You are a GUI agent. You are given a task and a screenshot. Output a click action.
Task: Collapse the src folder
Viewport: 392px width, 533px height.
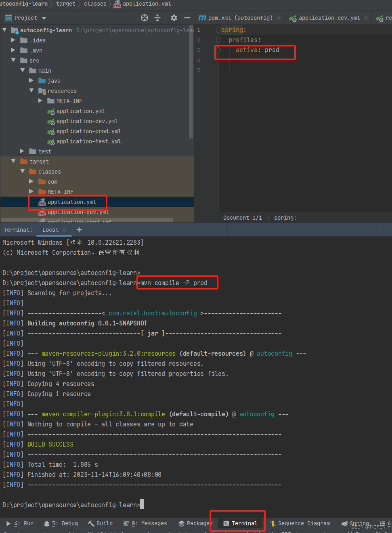pyautogui.click(x=13, y=61)
